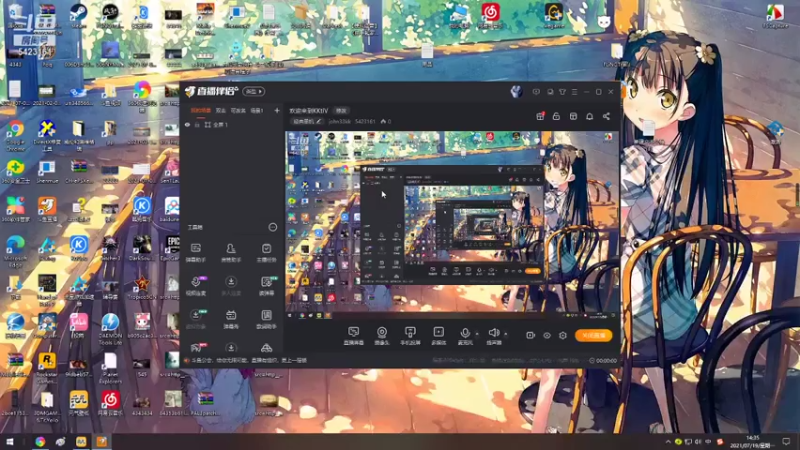Open the message icon in the title bar
Screen dimensions: 800x450
pos(536,92)
